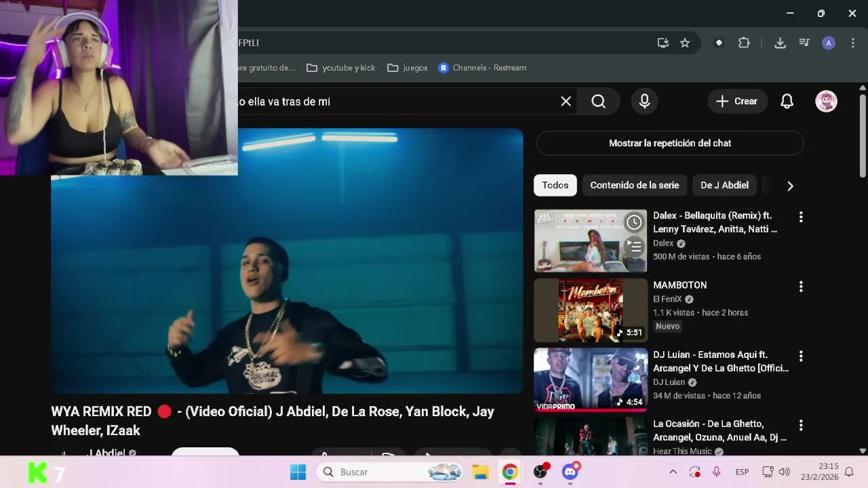Open the La Ocasión video title

[x=719, y=431]
